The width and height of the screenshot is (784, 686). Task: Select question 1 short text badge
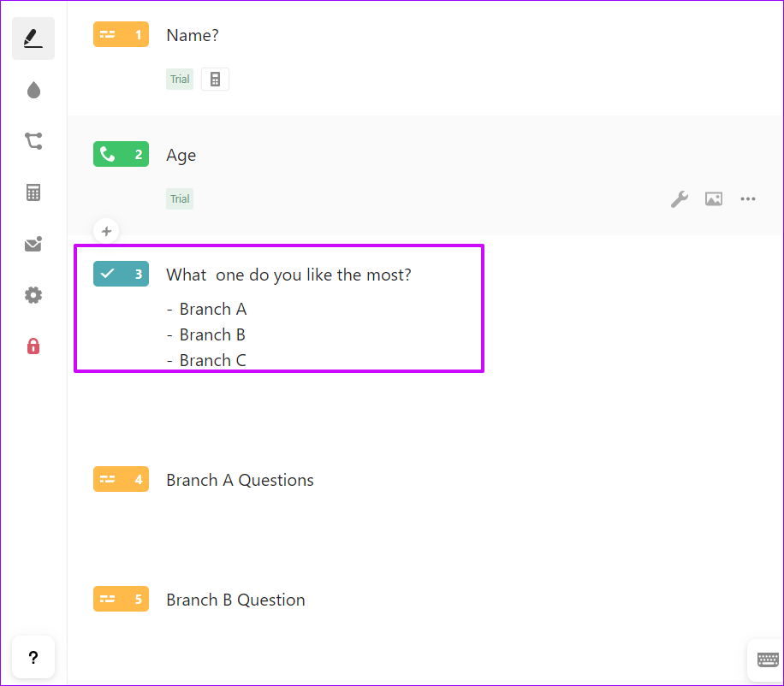point(121,35)
